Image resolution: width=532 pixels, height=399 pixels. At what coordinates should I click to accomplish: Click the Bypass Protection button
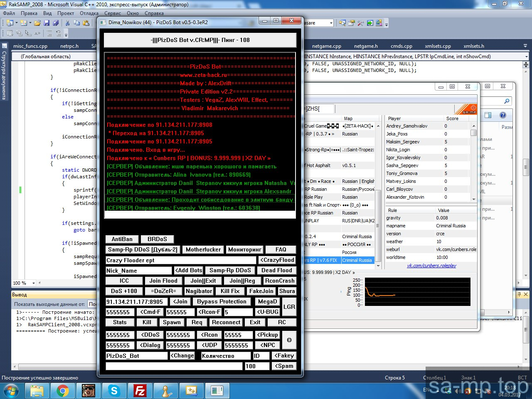(x=222, y=302)
